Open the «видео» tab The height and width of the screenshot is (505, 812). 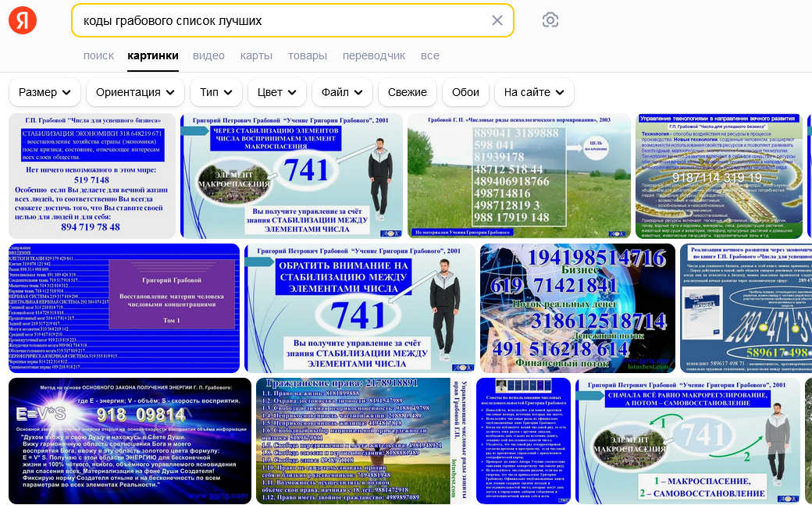tap(208, 56)
